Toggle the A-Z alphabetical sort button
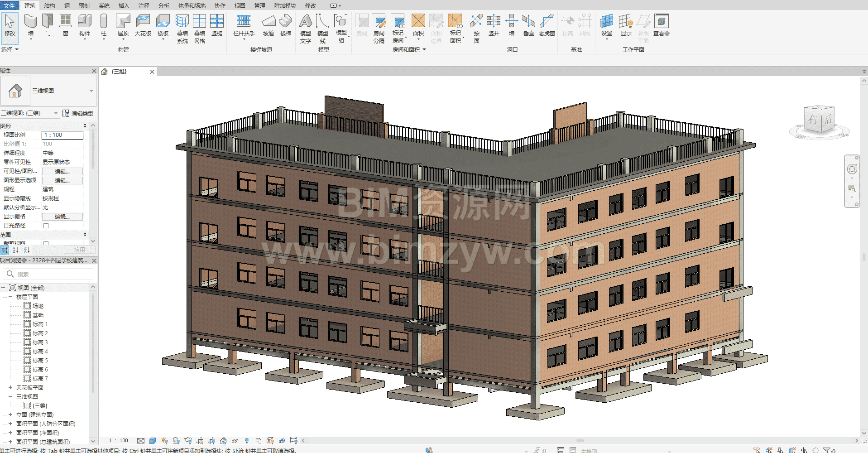The height and width of the screenshot is (453, 868). [15, 250]
